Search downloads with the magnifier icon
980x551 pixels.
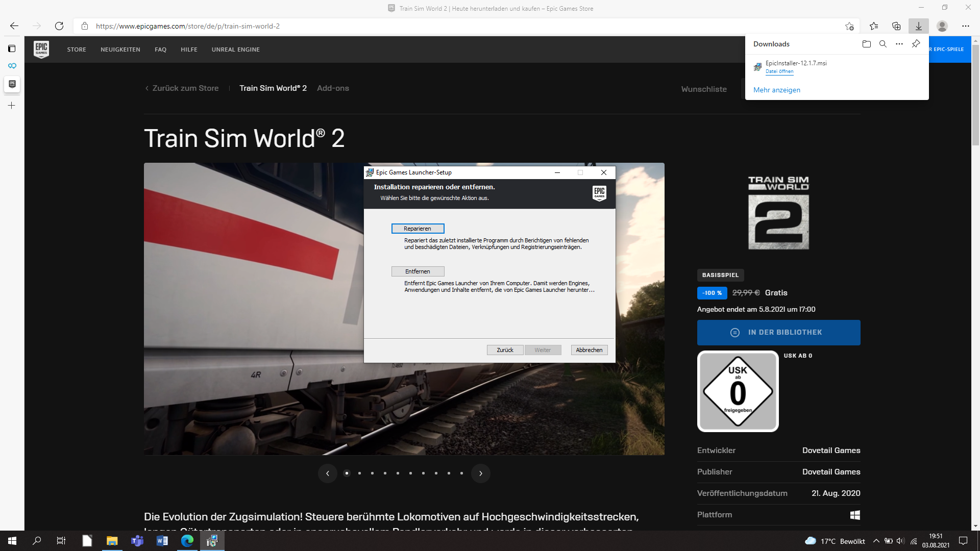883,44
